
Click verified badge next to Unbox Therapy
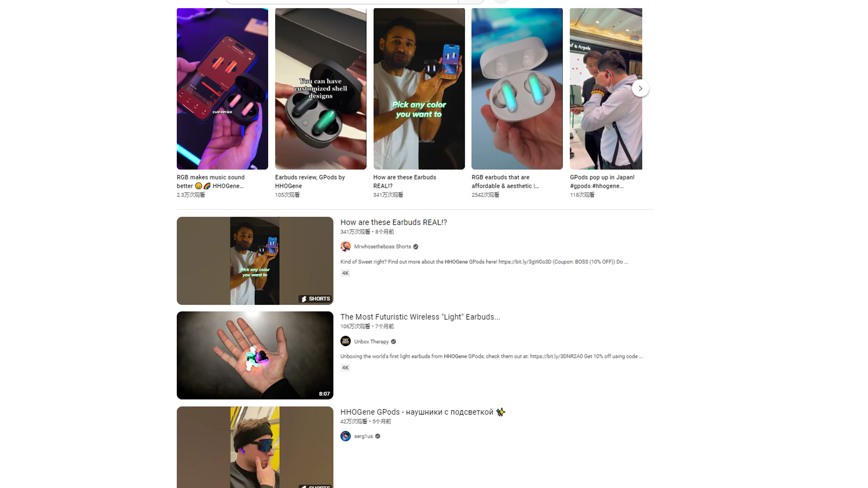tap(393, 342)
